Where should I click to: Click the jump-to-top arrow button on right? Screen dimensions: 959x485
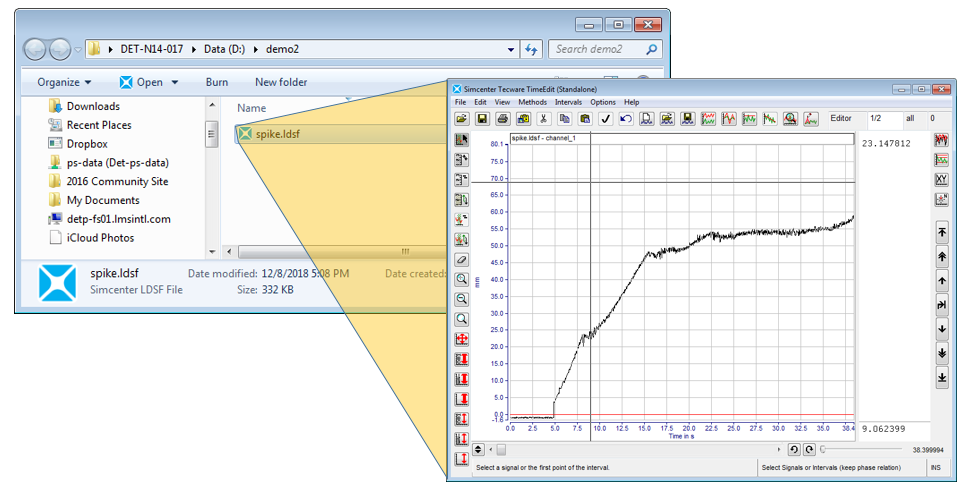click(x=941, y=232)
